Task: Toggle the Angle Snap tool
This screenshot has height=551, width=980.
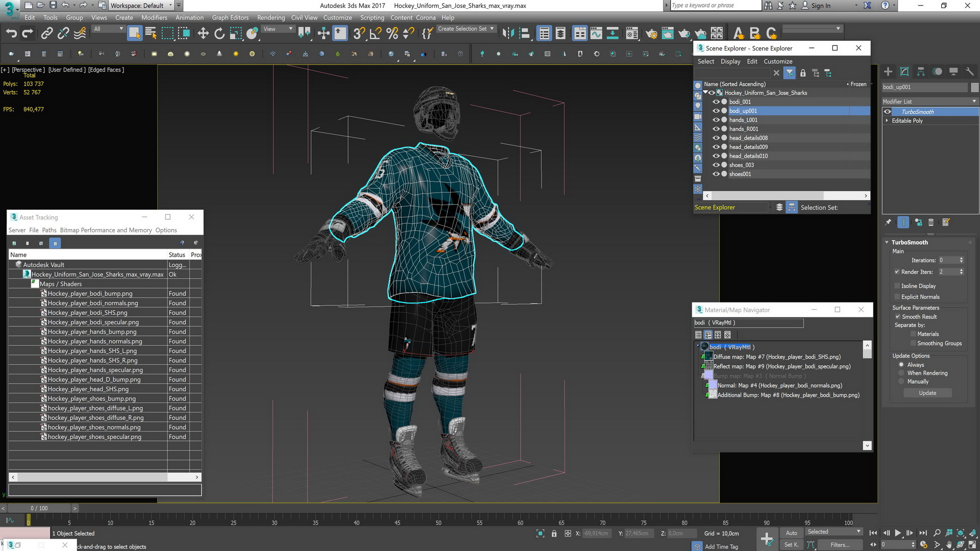Action: click(x=375, y=34)
